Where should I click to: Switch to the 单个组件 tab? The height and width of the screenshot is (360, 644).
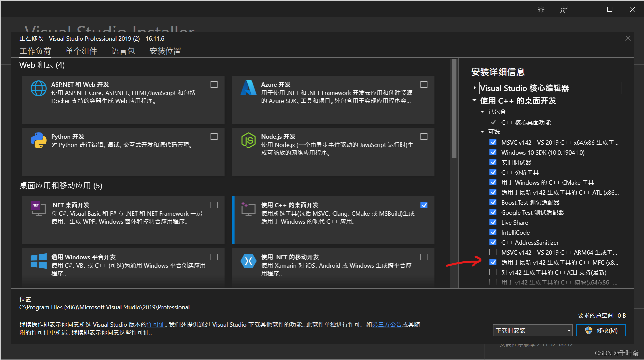click(x=81, y=51)
